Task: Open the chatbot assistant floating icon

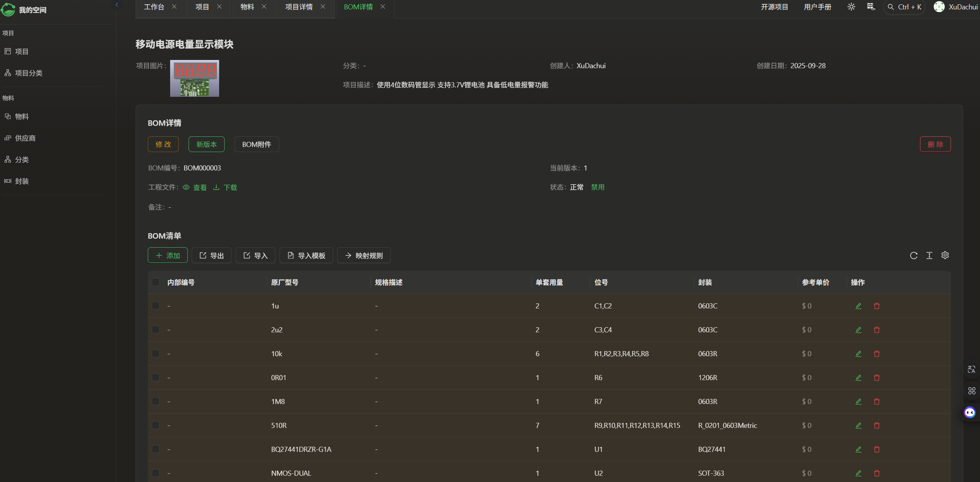Action: 970,412
